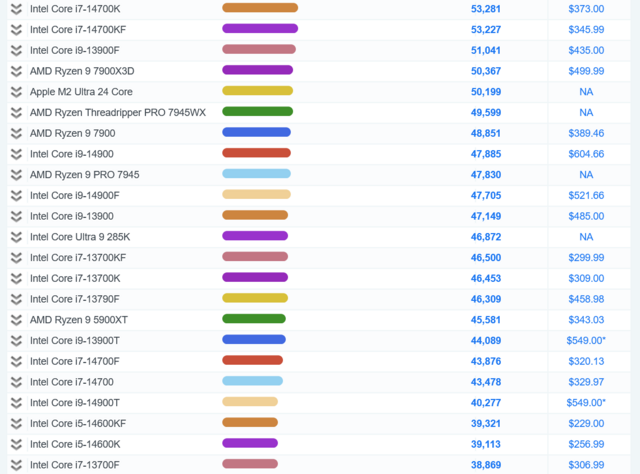
Task: Open the AMD Ryzen 9 5900XT link
Action: pos(79,320)
